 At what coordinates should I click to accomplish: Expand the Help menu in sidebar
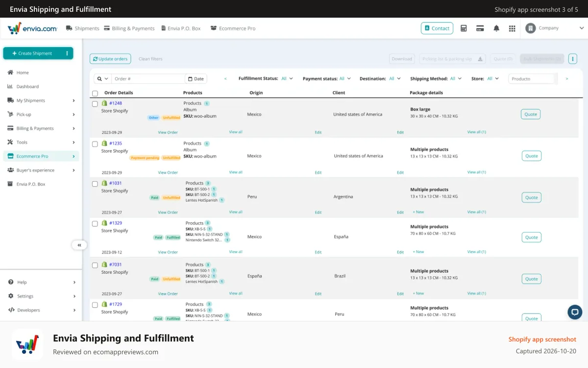41,282
